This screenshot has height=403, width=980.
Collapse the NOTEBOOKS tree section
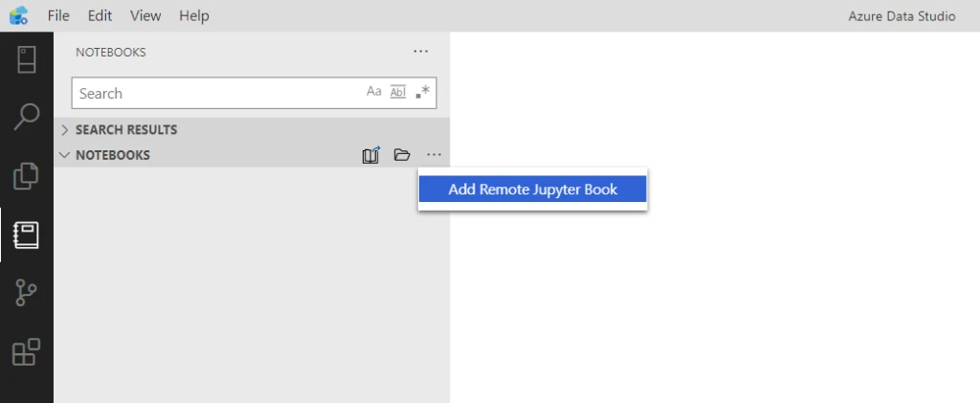point(65,155)
